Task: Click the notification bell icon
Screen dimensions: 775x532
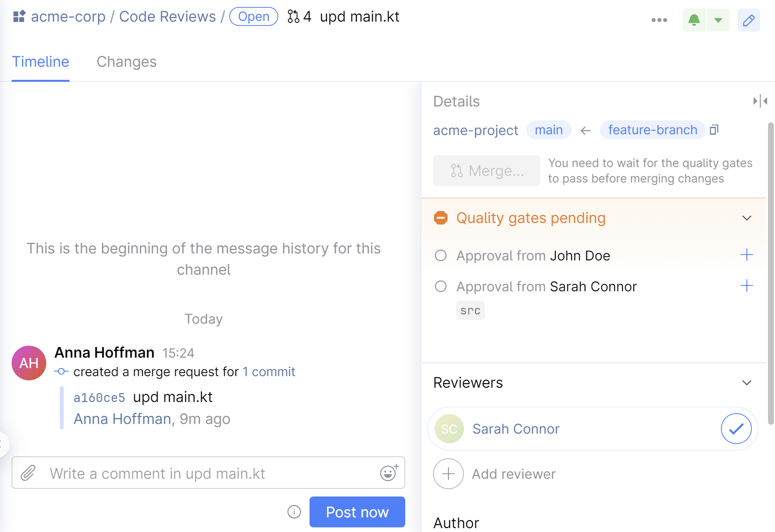Action: pyautogui.click(x=694, y=20)
